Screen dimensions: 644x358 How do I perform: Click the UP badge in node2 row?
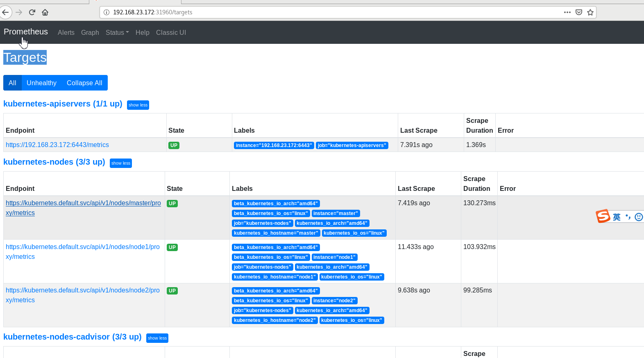point(172,291)
